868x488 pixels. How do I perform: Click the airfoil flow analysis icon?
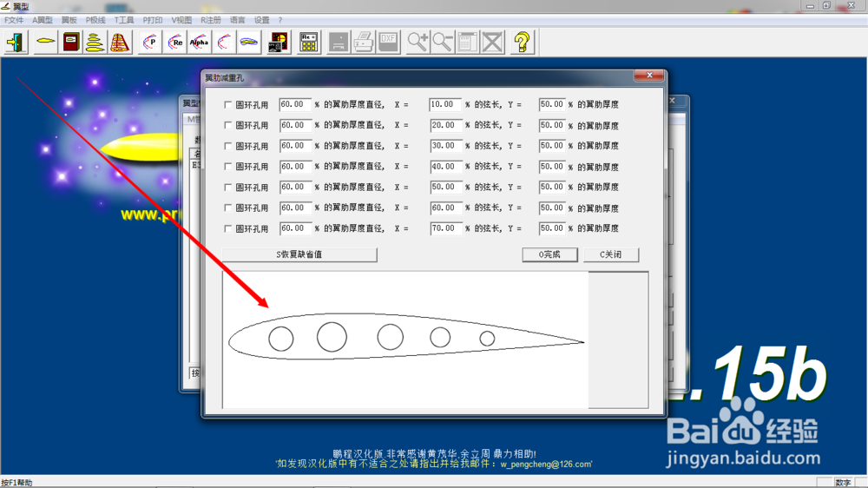pyautogui.click(x=249, y=42)
